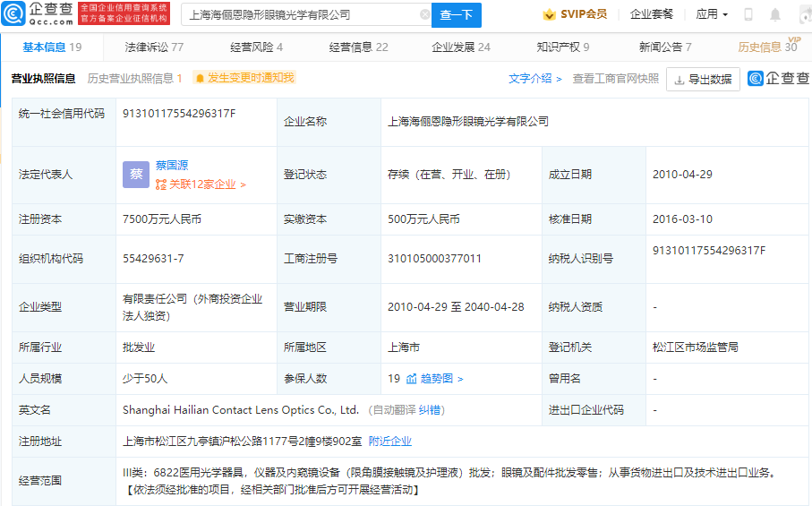Click the 经营范围 business scope text
Viewport: 812px width, 506px height.
(451, 481)
